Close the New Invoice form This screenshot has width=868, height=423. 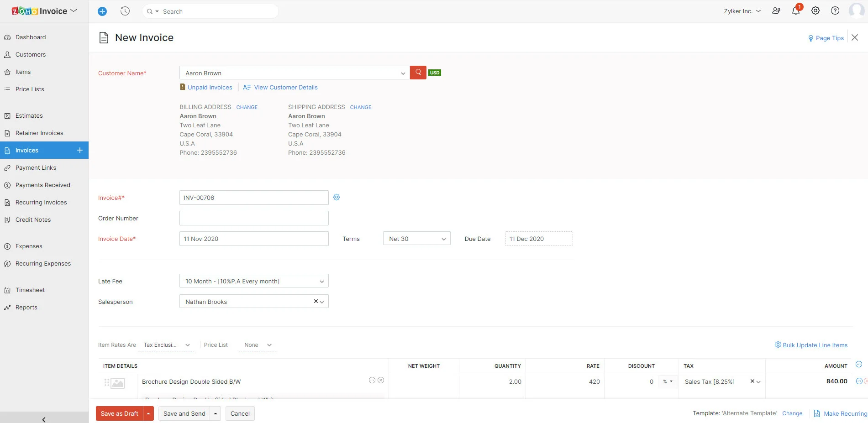click(x=855, y=37)
